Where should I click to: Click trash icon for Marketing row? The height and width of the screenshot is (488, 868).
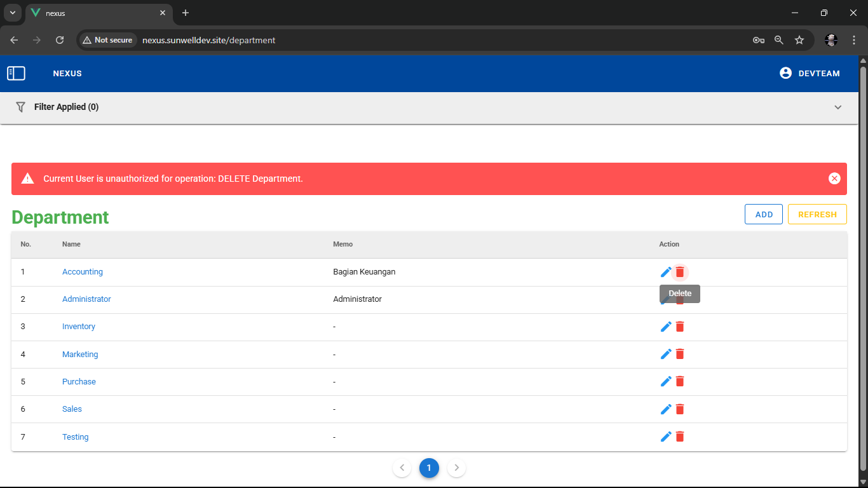coord(680,354)
